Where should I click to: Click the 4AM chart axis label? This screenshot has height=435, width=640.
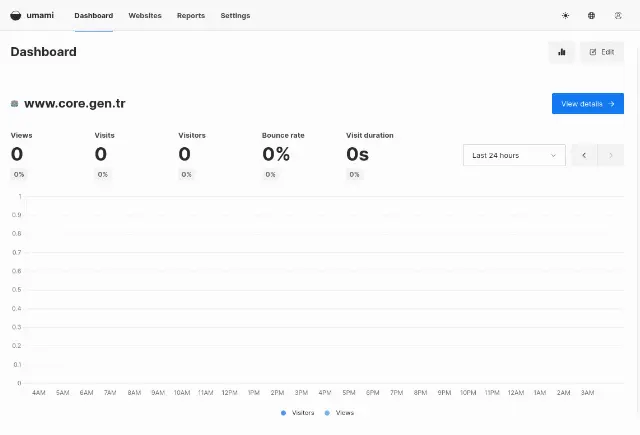39,393
